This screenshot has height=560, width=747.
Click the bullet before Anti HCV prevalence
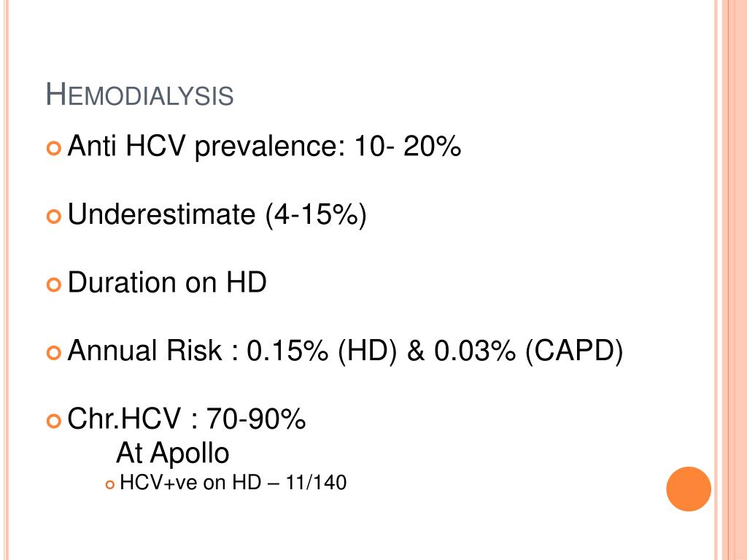click(54, 148)
